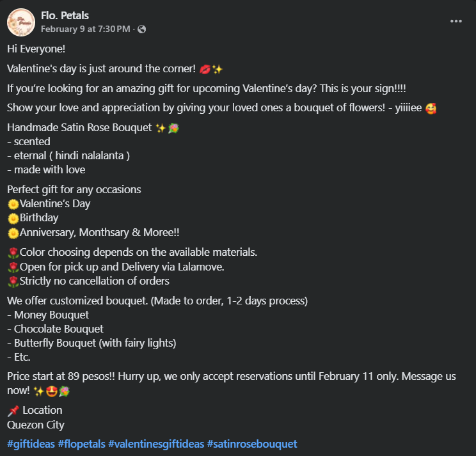Click the sunflower emoji beside Valentine's Day

point(13,204)
